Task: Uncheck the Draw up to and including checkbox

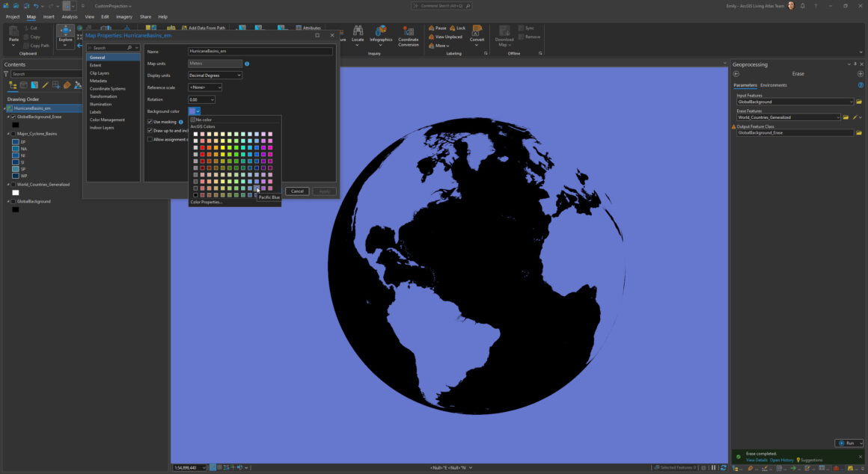Action: click(x=150, y=131)
